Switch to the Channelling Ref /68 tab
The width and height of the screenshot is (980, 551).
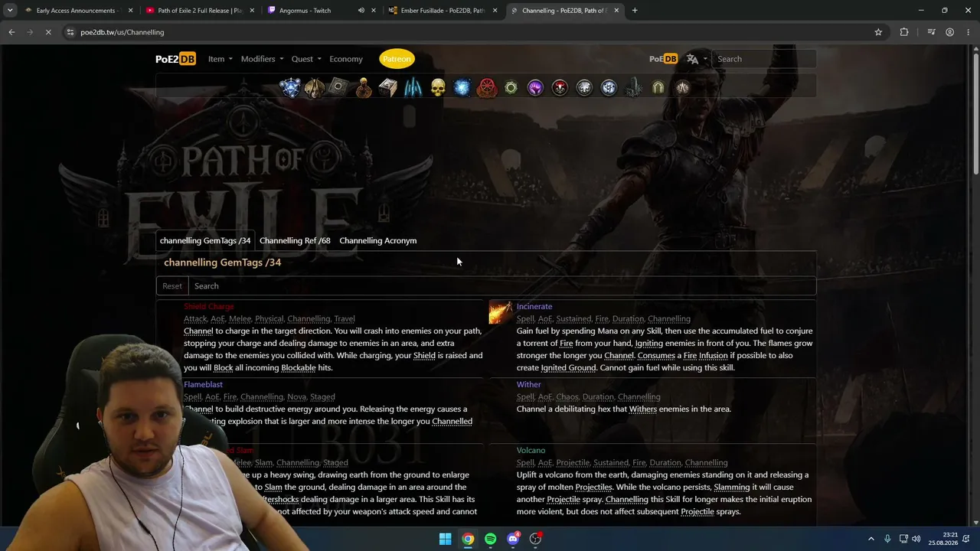(x=295, y=240)
